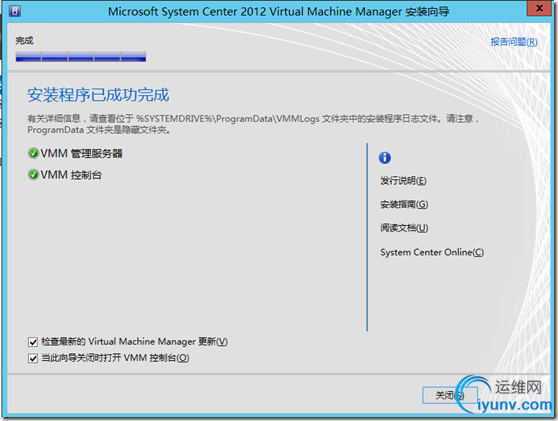Open the 阅读文档(U) link
This screenshot has width=558, height=421.
[404, 228]
